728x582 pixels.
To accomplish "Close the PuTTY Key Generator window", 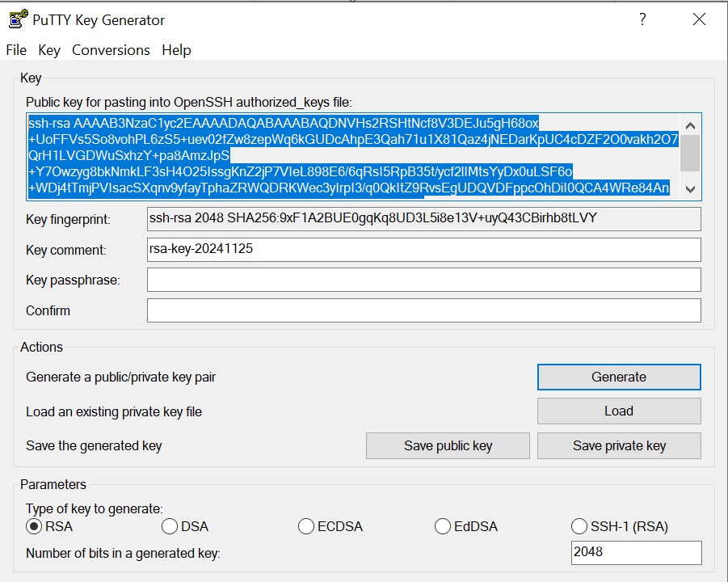I will (699, 20).
